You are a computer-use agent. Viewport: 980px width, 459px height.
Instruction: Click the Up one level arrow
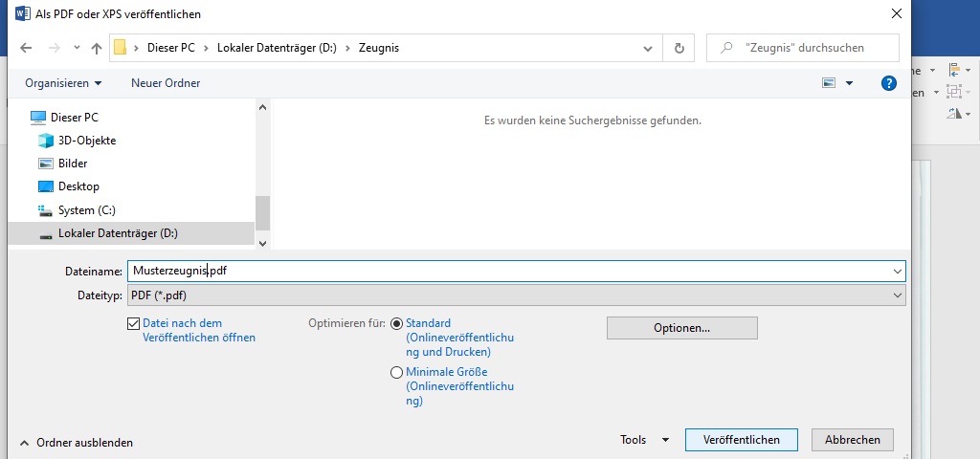tap(97, 48)
